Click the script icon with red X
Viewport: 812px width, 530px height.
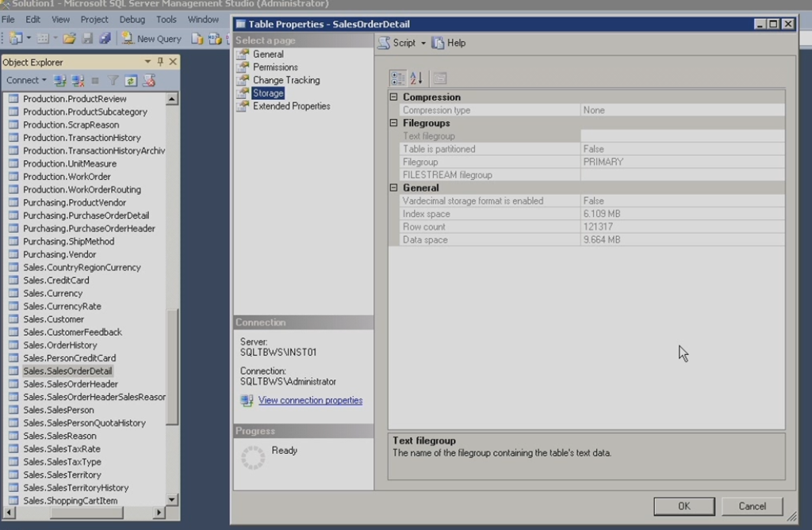click(149, 80)
